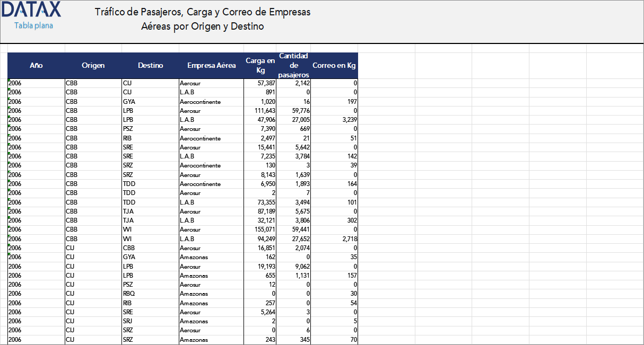Click the 'Correo en Kg' column header
This screenshot has height=345, width=644.
point(333,65)
